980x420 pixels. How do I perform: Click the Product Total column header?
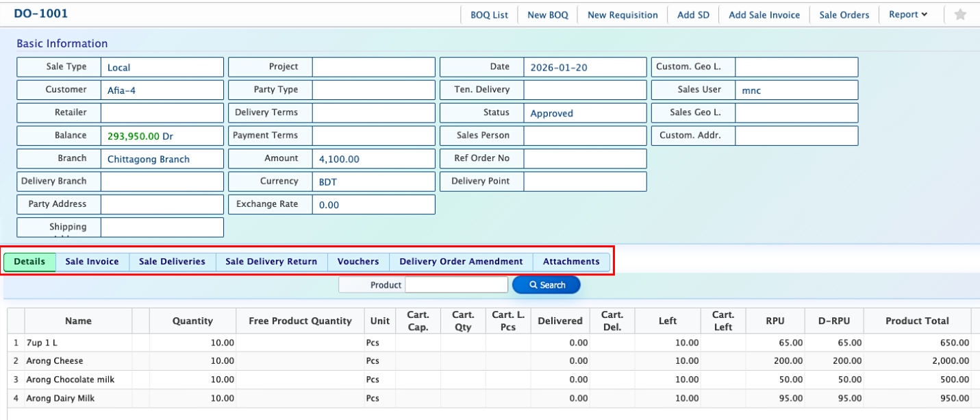pyautogui.click(x=917, y=321)
